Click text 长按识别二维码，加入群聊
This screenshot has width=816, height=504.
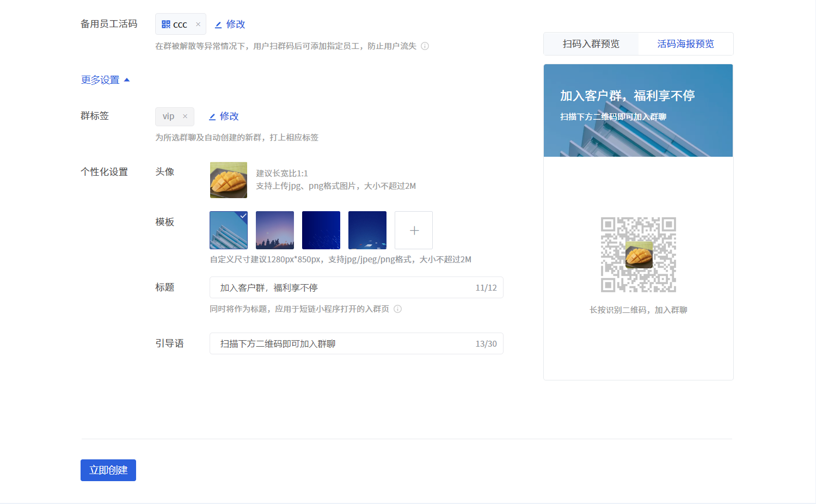[x=639, y=310]
